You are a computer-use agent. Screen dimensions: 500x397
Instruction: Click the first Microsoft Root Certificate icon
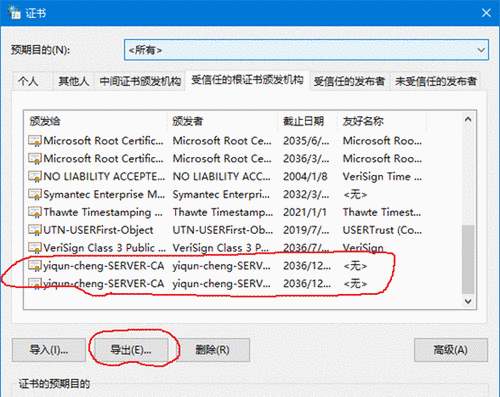[35, 141]
